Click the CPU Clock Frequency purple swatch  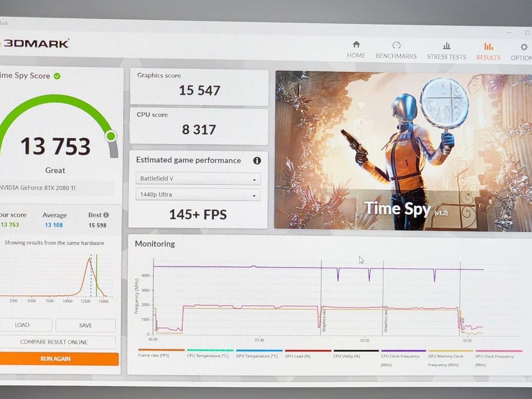tap(403, 351)
